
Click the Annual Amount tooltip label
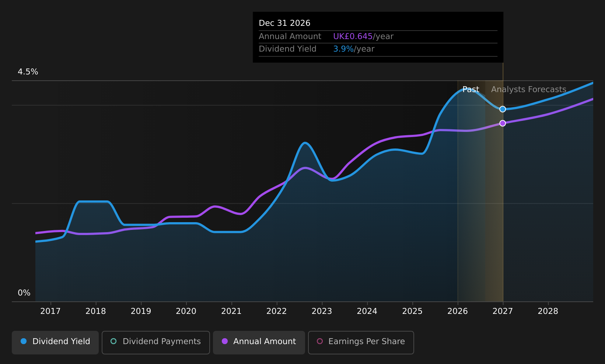(290, 36)
